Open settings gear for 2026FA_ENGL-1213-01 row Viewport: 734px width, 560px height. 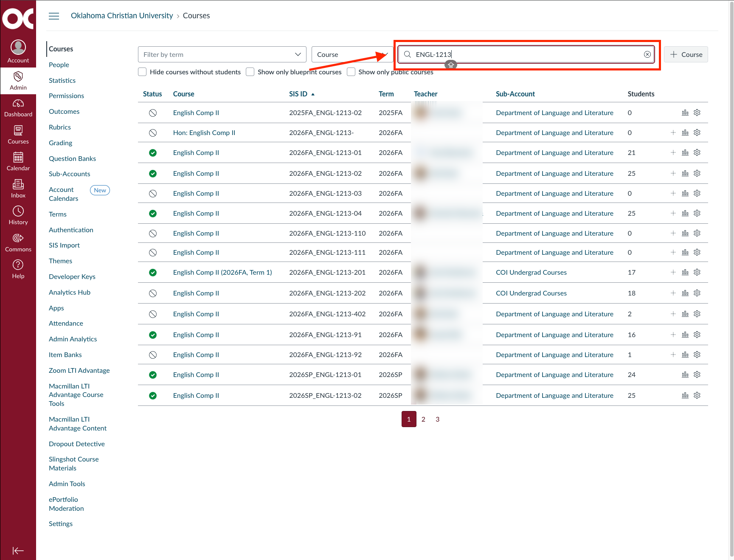coord(697,152)
